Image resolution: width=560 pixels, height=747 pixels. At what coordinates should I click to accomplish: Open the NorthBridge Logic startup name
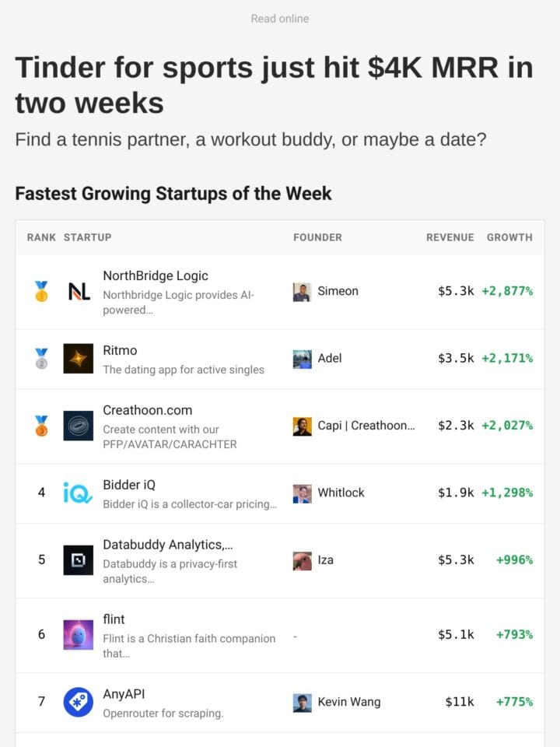[156, 275]
